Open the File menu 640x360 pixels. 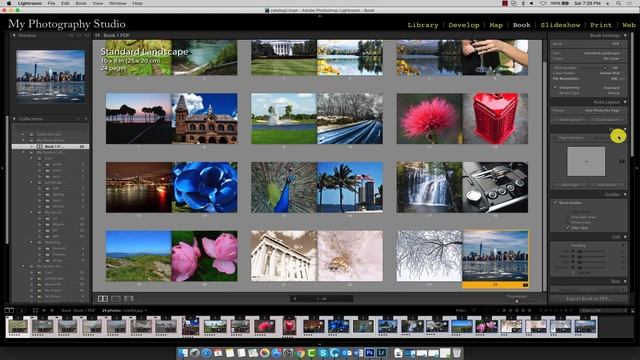[x=51, y=3]
